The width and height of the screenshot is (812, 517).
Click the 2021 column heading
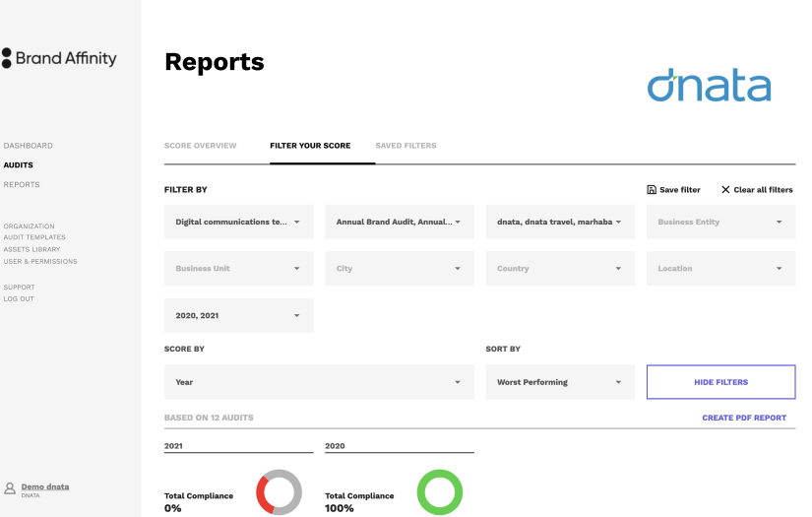pyautogui.click(x=173, y=446)
